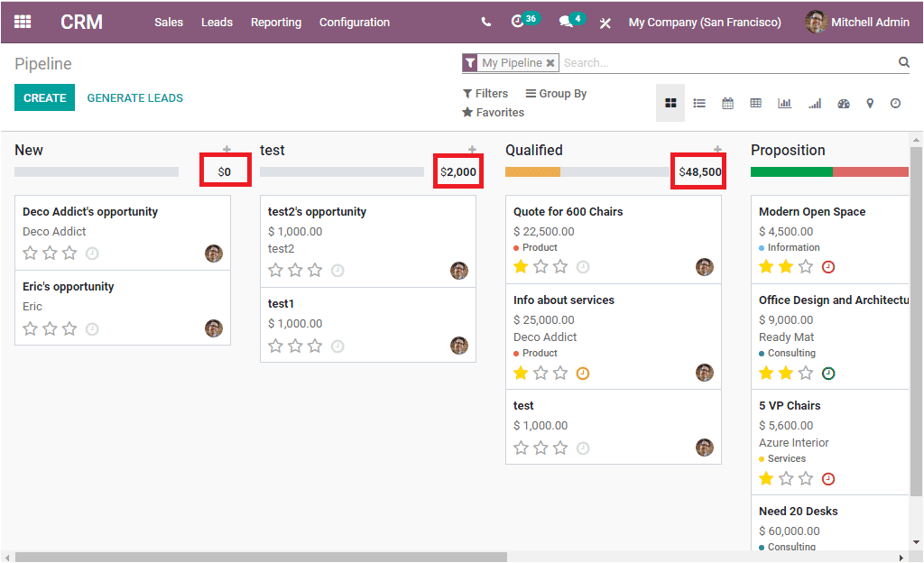This screenshot has width=924, height=563.
Task: Open the calendar view
Action: coord(727,103)
